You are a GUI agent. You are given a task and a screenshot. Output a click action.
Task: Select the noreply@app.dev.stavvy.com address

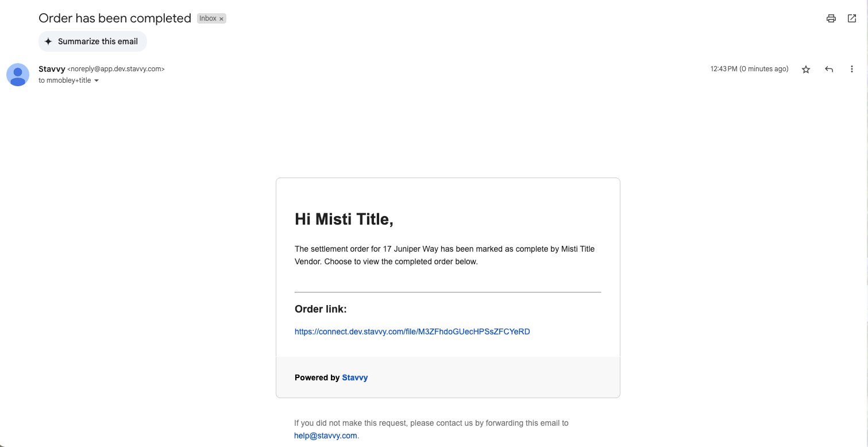click(116, 69)
